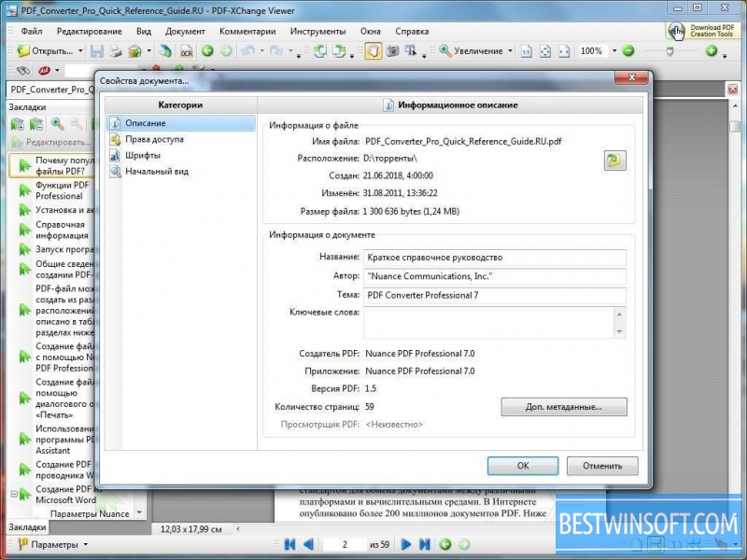The height and width of the screenshot is (560, 747).
Task: Jump to the last page
Action: 425,544
